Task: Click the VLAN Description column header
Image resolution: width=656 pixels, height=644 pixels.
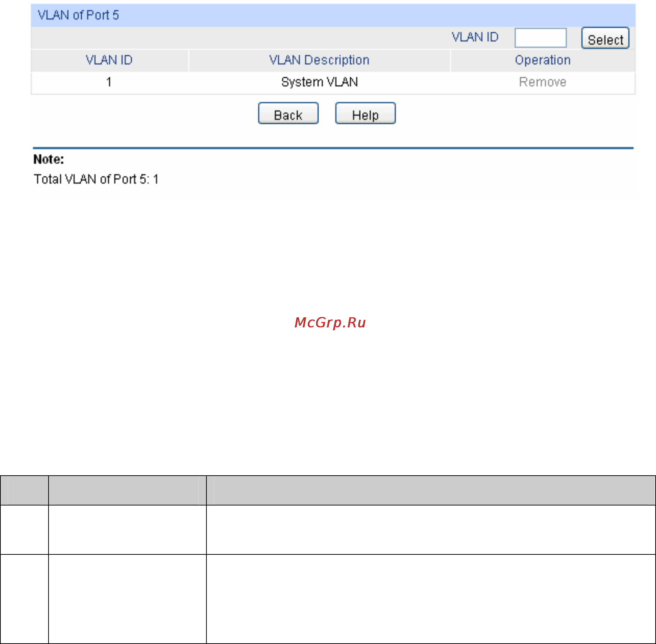Action: tap(319, 60)
